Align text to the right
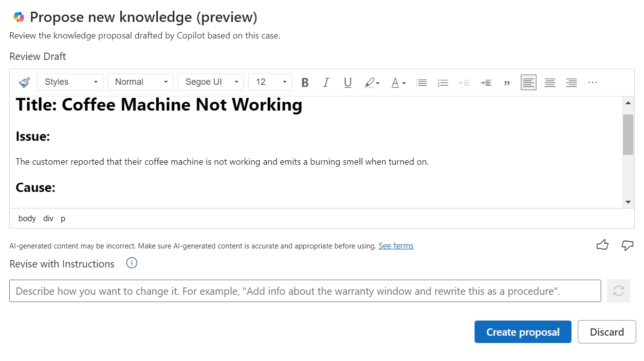Viewport: 644px width, 361px height. click(x=571, y=82)
